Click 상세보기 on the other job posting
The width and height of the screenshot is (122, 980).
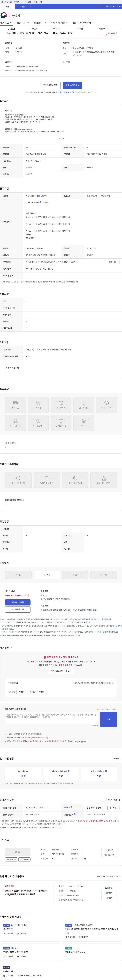tap(109, 898)
